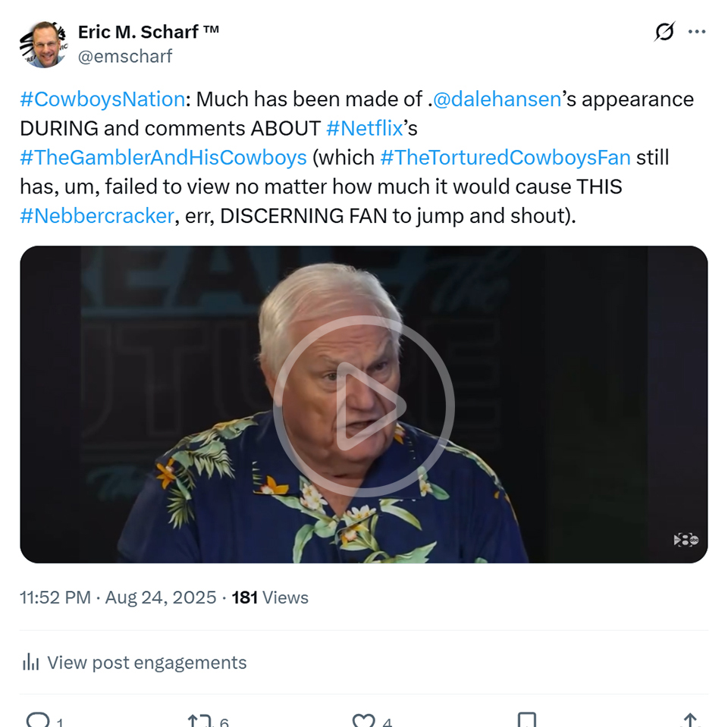Like the post with the heart icon
The height and width of the screenshot is (727, 728).
[363, 719]
